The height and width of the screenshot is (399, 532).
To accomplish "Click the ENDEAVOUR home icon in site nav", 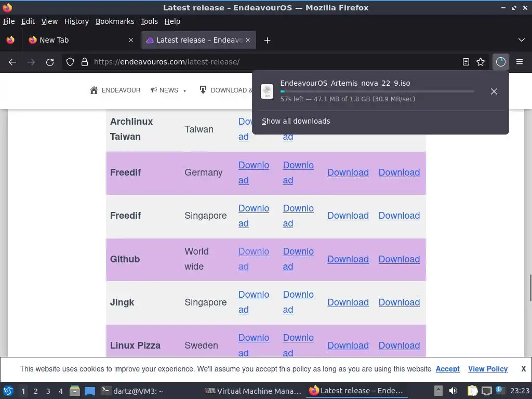I will click(x=94, y=90).
